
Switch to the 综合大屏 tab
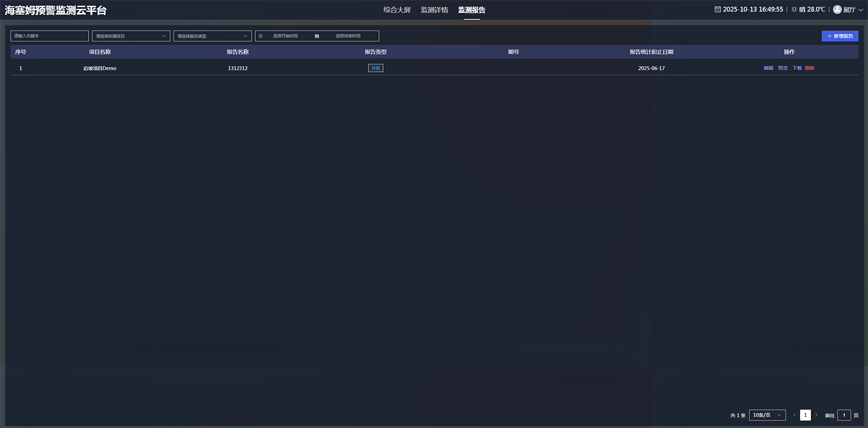[397, 10]
